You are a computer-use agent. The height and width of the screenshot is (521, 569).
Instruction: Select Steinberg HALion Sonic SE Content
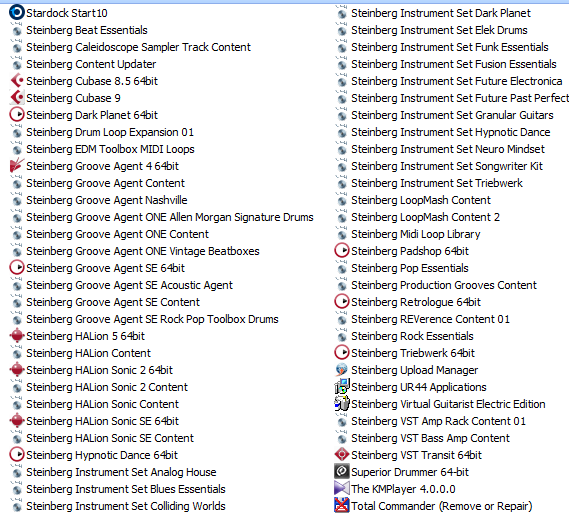coord(110,438)
